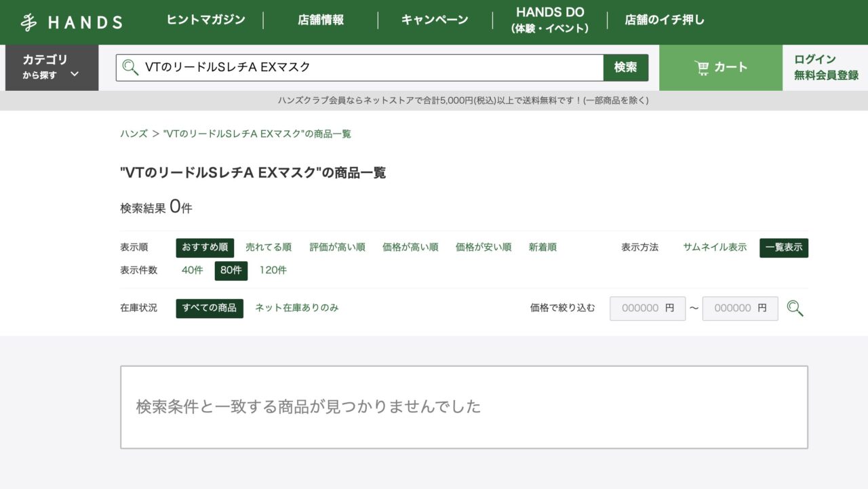868x489 pixels.
Task: Sort by 新着順
Action: [x=542, y=248]
